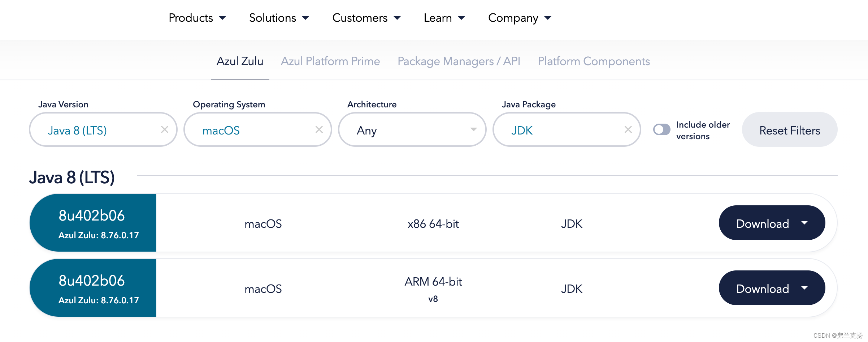Click the x86 64-bit architecture text
The height and width of the screenshot is (342, 868).
pyautogui.click(x=433, y=224)
